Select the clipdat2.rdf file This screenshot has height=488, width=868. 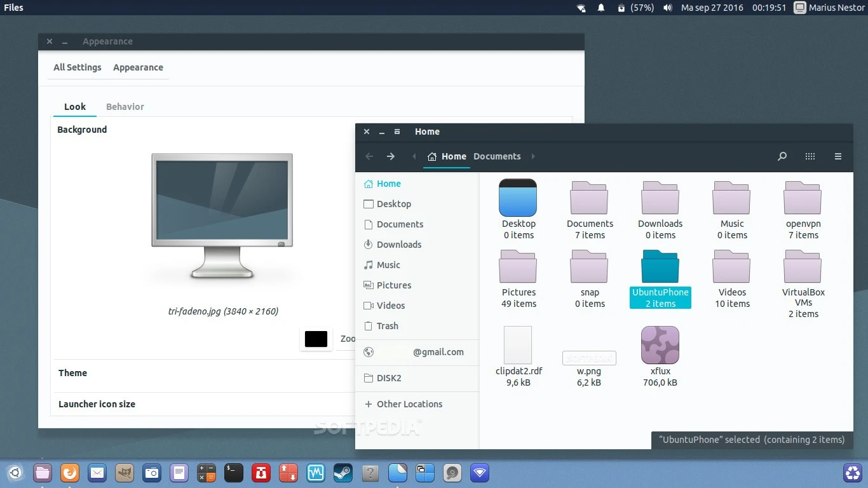point(518,345)
